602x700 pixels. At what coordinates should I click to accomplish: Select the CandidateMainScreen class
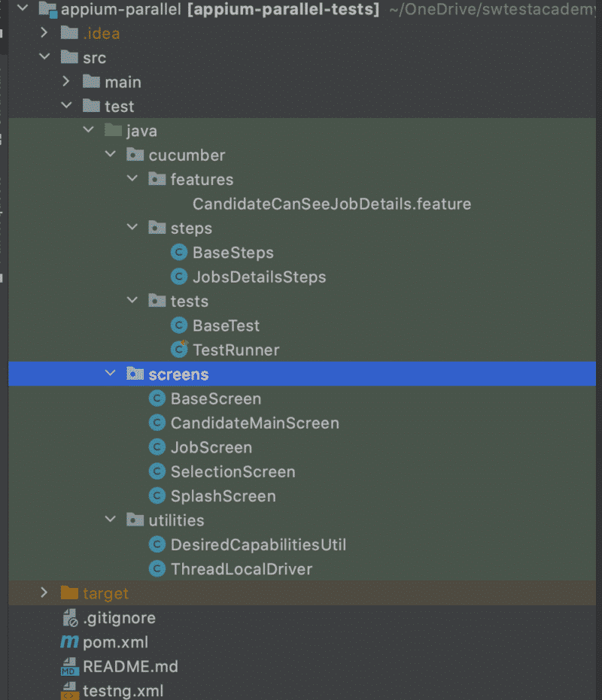[255, 423]
